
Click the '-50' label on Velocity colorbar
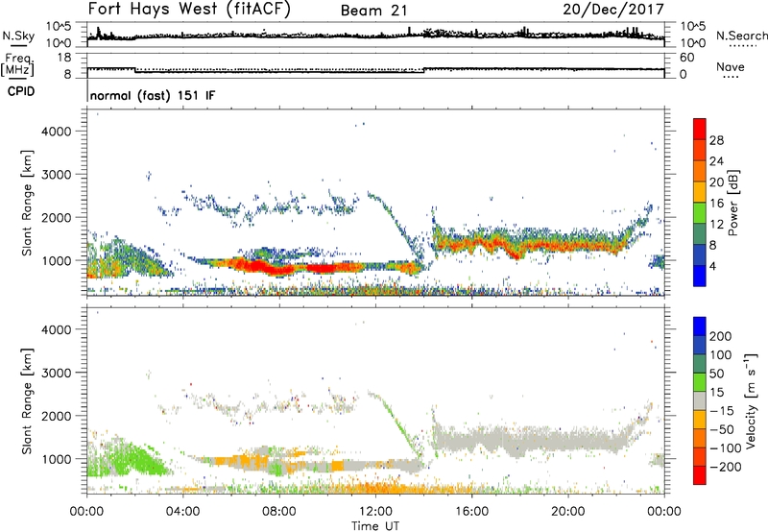(722, 429)
